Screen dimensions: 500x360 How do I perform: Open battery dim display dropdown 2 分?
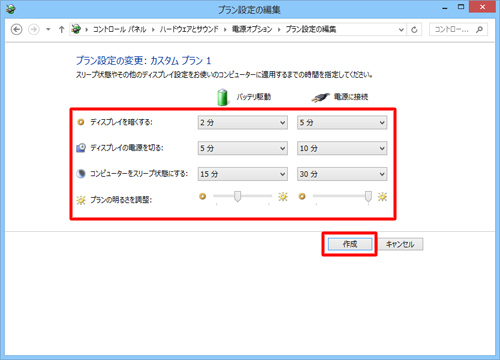pos(243,122)
